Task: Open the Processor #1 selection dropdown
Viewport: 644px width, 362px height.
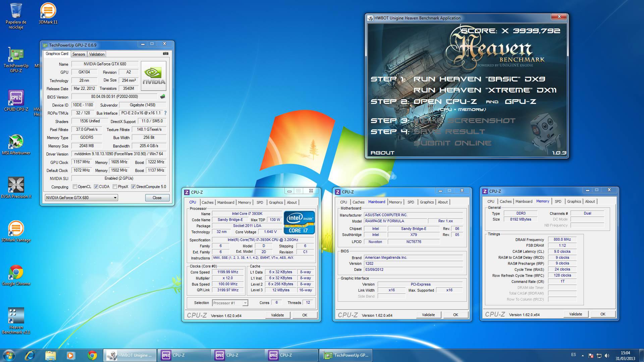Action: 230,303
